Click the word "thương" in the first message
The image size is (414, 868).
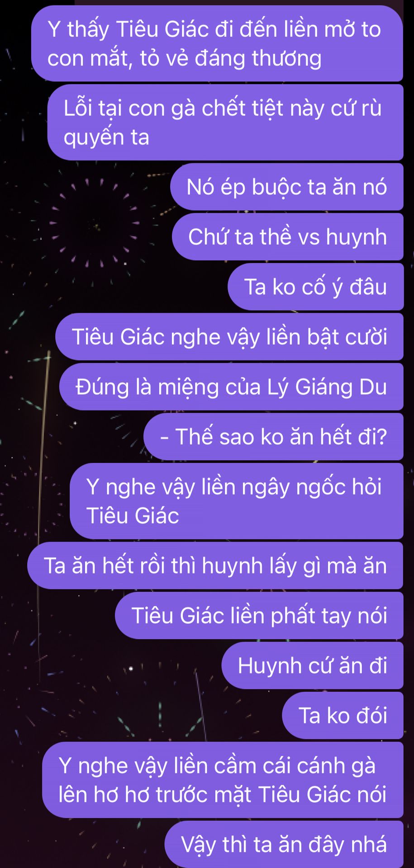coord(287,59)
